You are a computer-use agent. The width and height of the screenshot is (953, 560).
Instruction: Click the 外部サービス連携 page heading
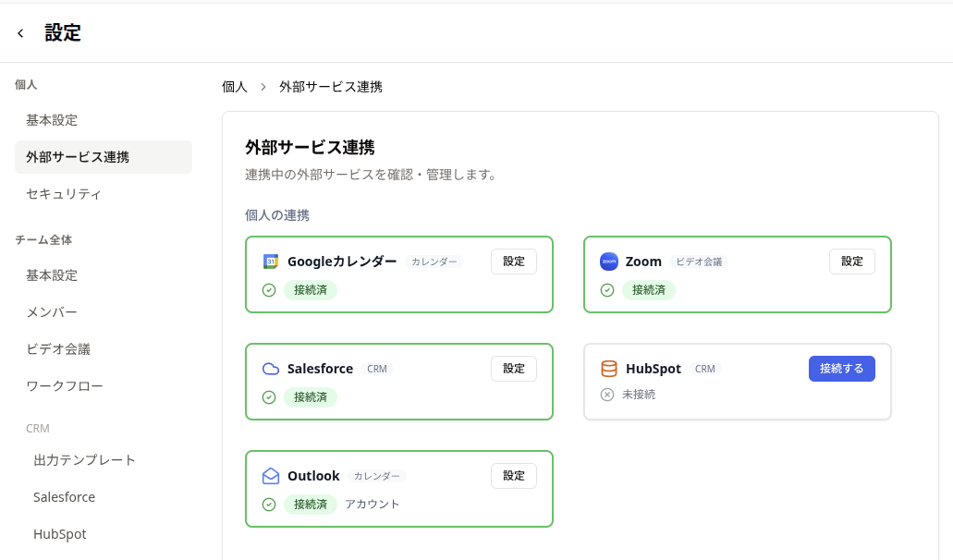310,148
